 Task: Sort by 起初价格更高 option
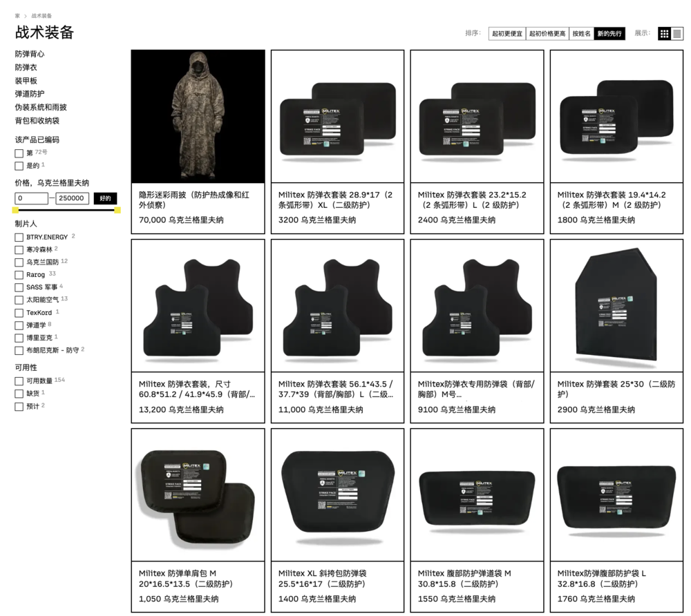coord(547,33)
